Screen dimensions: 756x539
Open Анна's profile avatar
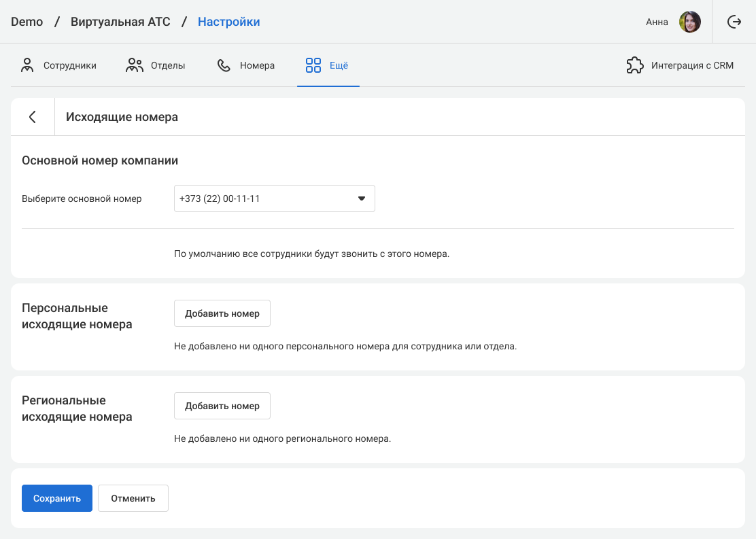pyautogui.click(x=690, y=22)
